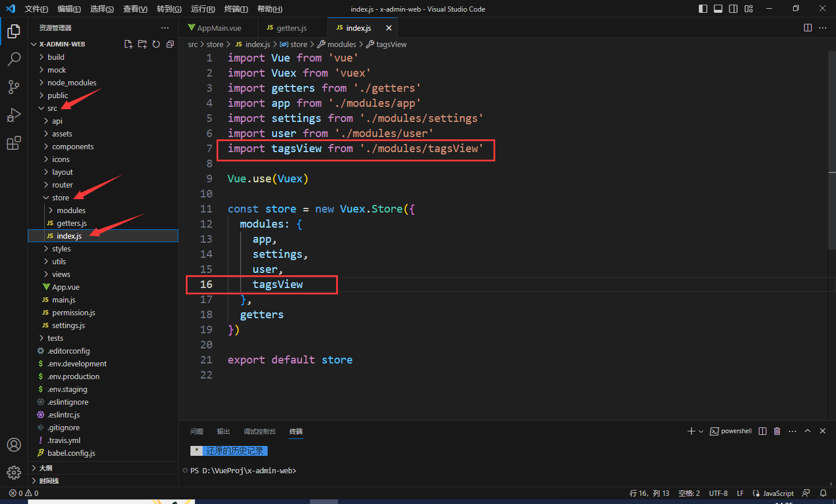Click the store breadcrumb folder segment
The height and width of the screenshot is (504, 836).
[215, 44]
